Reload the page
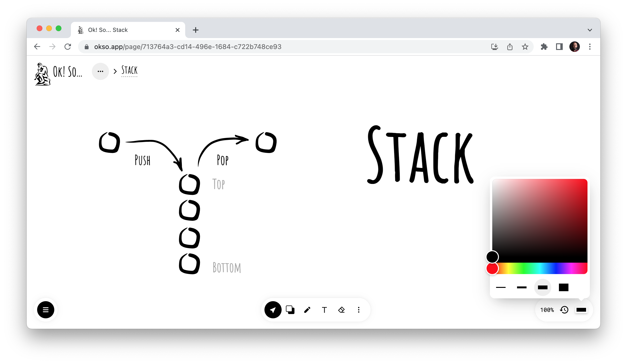627x364 pixels. [x=68, y=46]
